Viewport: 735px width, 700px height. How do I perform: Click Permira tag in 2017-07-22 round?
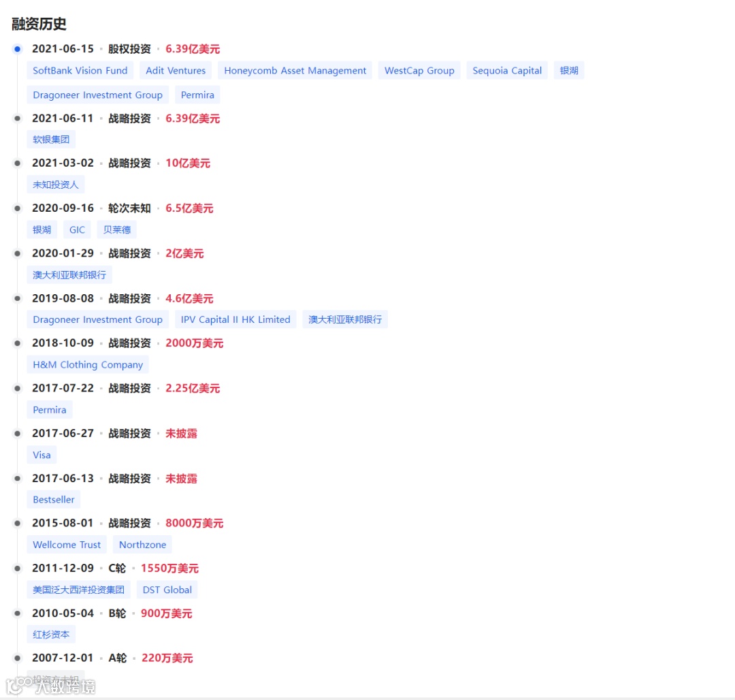click(49, 409)
